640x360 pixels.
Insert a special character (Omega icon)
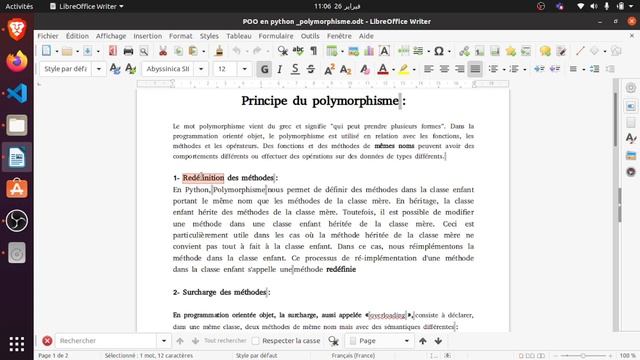click(x=439, y=51)
